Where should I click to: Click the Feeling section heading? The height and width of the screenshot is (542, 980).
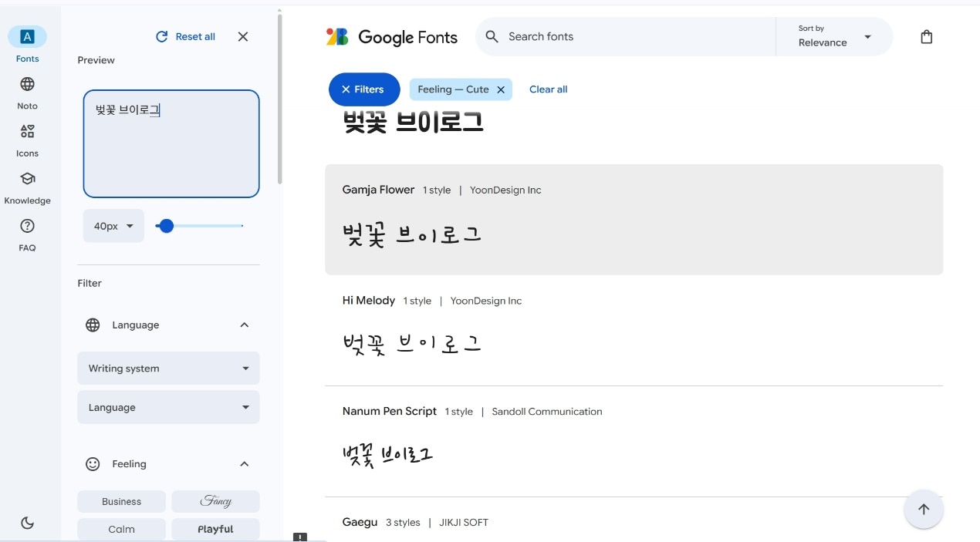tap(129, 464)
